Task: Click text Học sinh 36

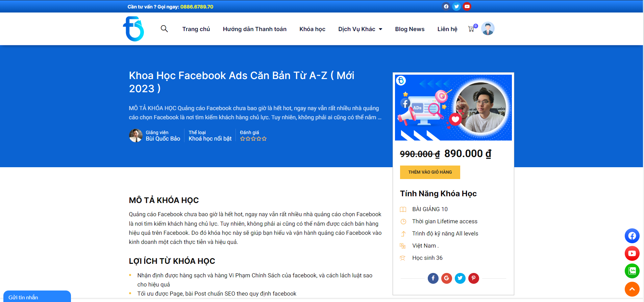Action: coord(427,258)
